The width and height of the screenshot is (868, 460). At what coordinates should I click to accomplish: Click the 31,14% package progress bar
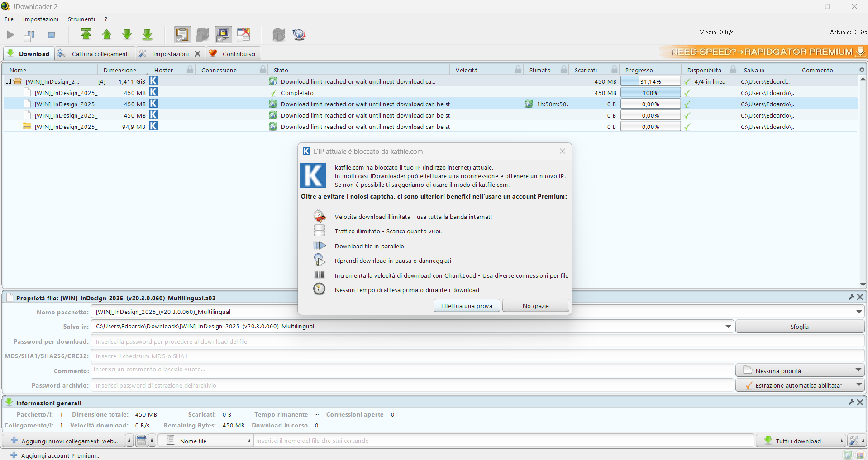click(650, 81)
